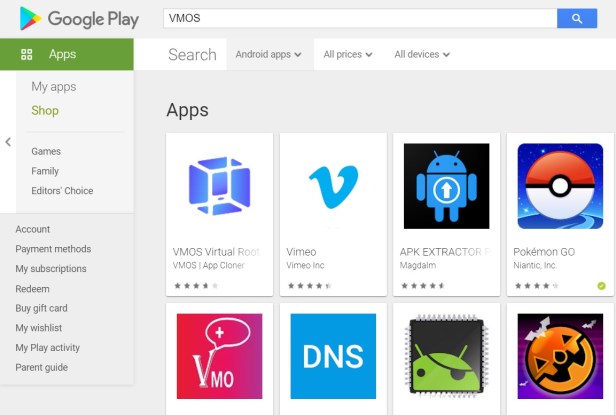The image size is (616, 415).
Task: Open the Vimeo app icon
Action: click(x=333, y=187)
